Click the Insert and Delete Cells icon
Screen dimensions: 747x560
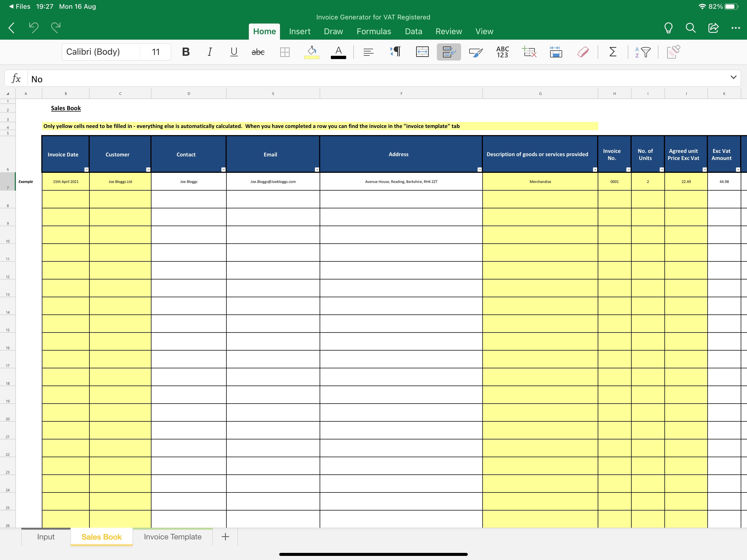(529, 52)
